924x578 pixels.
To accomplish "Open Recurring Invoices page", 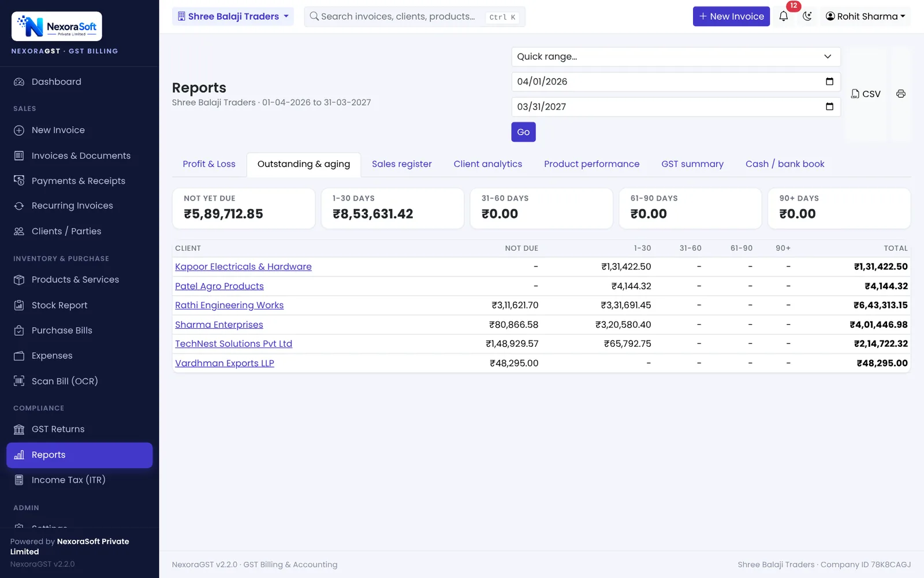I will click(x=80, y=206).
